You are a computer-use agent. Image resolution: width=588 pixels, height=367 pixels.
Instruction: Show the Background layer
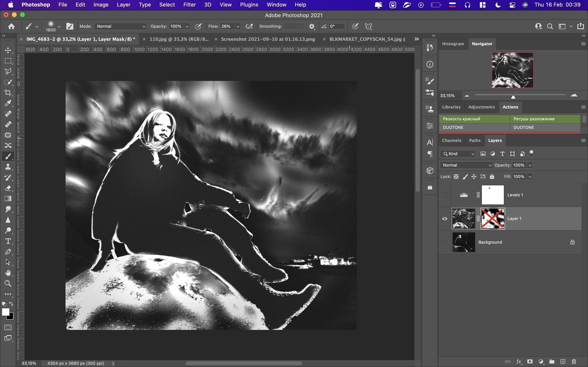[445, 242]
